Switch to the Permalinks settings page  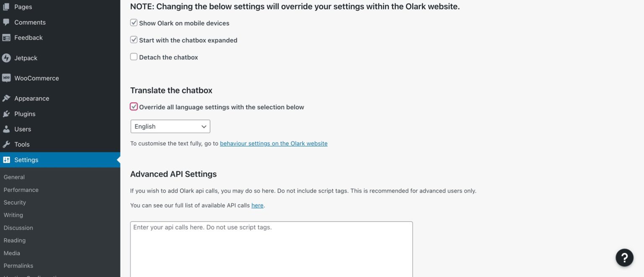(x=18, y=265)
